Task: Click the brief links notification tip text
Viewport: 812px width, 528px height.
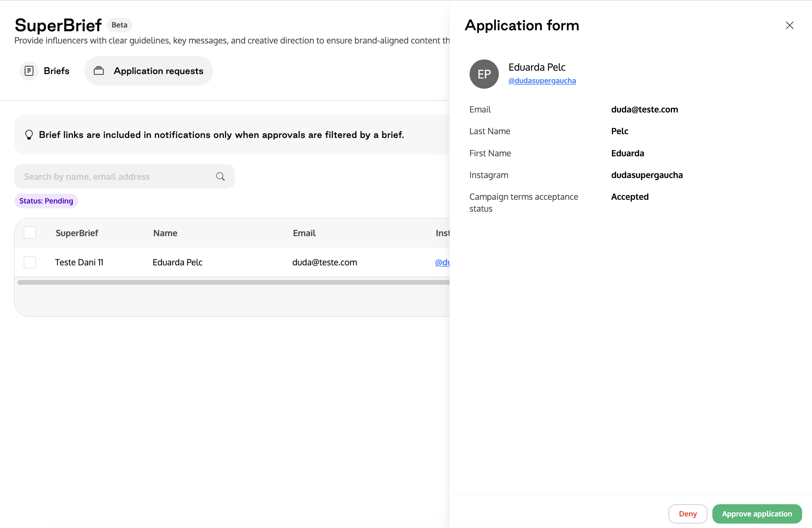Action: pyautogui.click(x=221, y=135)
